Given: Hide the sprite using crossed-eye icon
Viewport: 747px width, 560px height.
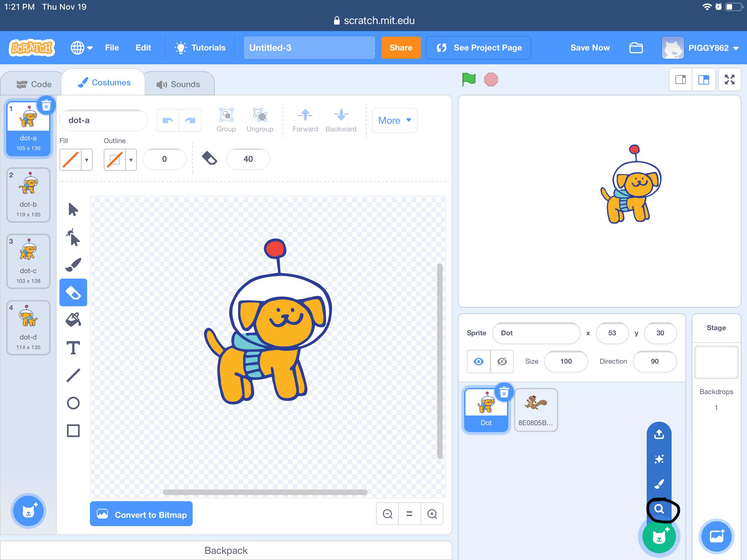Looking at the screenshot, I should [x=502, y=362].
